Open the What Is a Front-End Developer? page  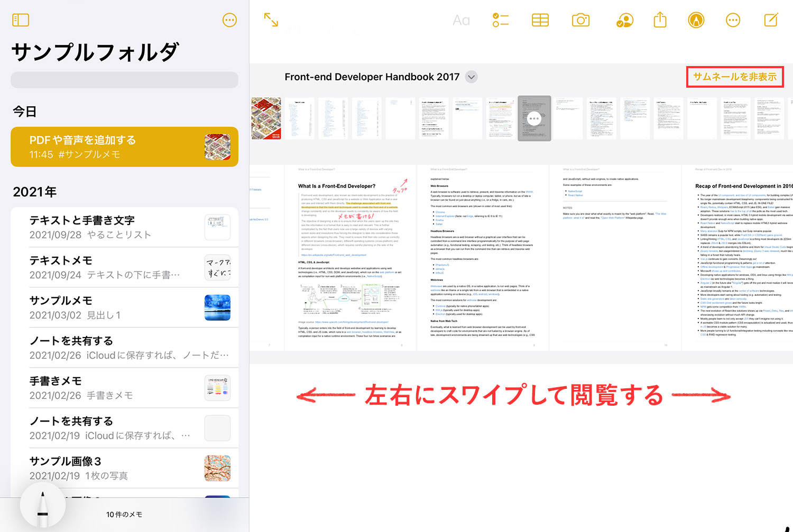click(351, 257)
